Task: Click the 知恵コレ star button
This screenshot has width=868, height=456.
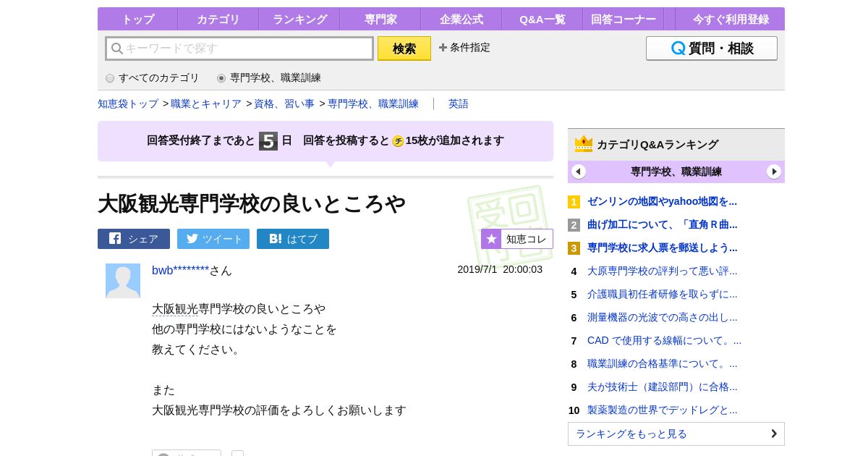Action: [x=517, y=239]
